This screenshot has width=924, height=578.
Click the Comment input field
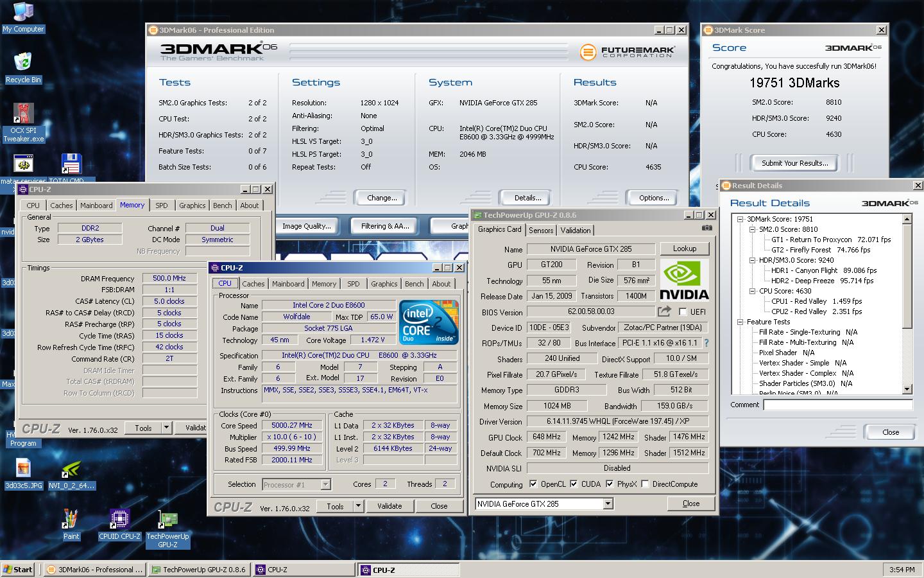tap(837, 405)
